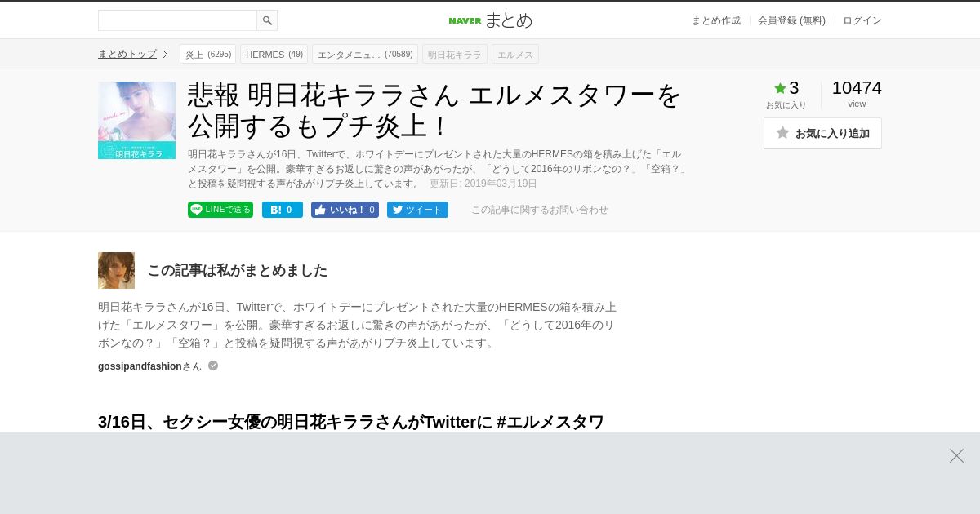This screenshot has height=514, width=980.
Task: Open 会員登録 (無料) sign-up link
Action: pos(791,20)
